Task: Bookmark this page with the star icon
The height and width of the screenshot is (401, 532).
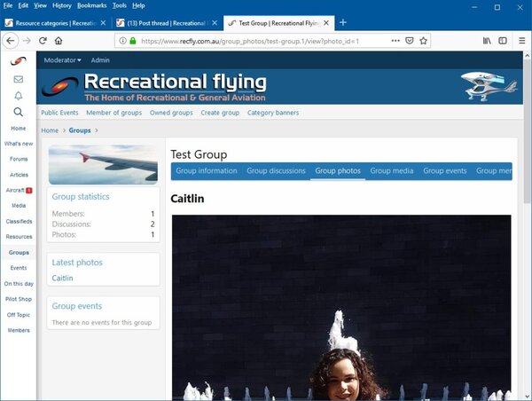Action: tap(424, 41)
